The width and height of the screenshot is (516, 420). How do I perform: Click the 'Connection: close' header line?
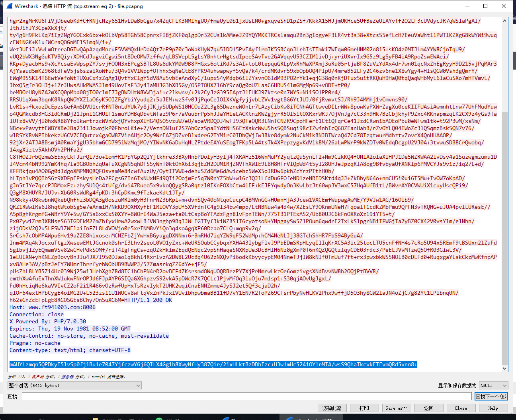[x=37, y=314]
